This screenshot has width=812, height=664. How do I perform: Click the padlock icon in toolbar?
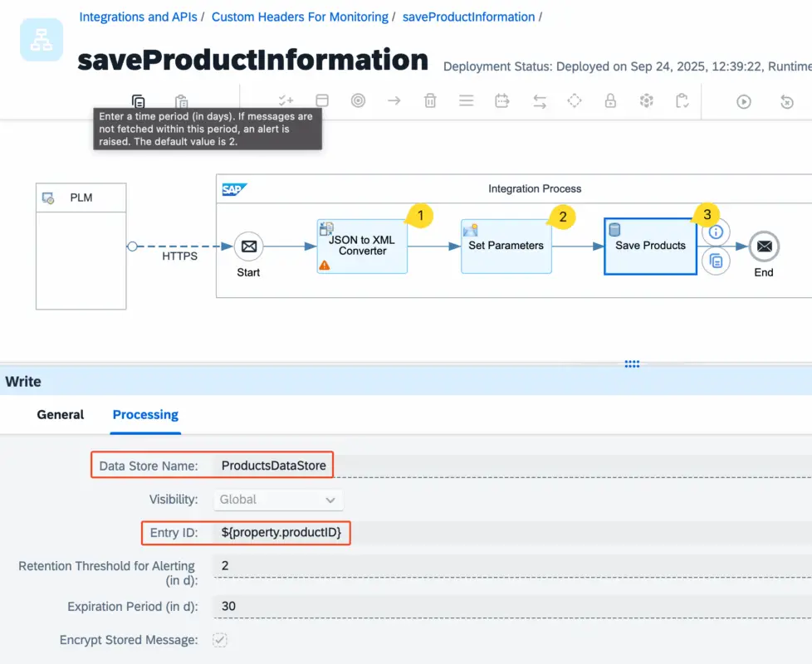[x=610, y=101]
